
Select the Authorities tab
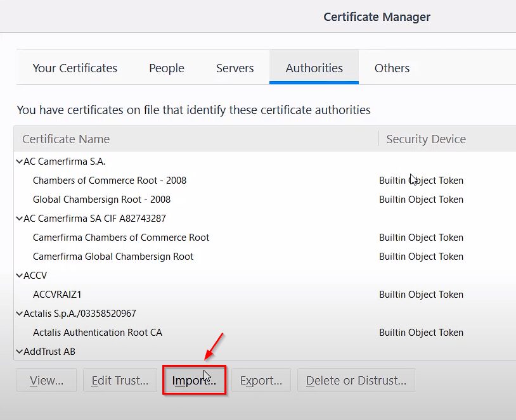point(314,68)
